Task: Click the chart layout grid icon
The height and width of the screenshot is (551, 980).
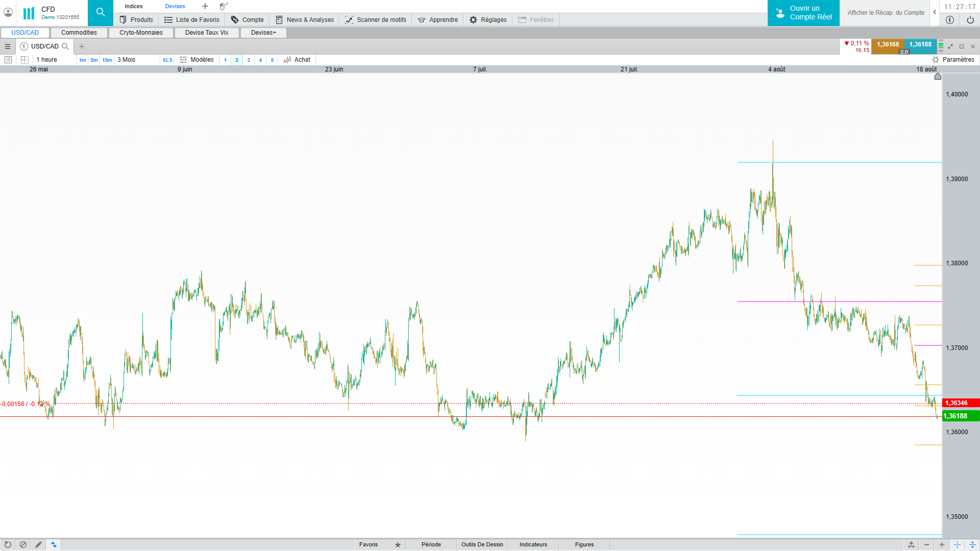Action: 24,60
